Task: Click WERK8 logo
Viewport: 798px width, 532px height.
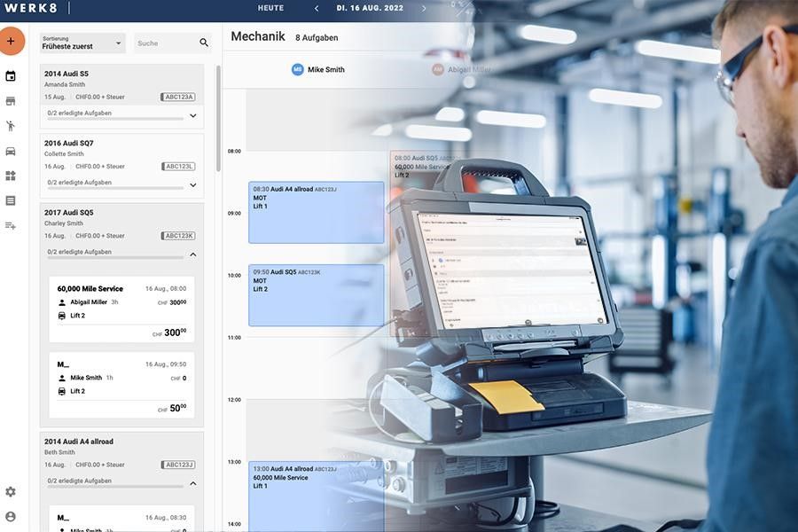Action: [30, 8]
